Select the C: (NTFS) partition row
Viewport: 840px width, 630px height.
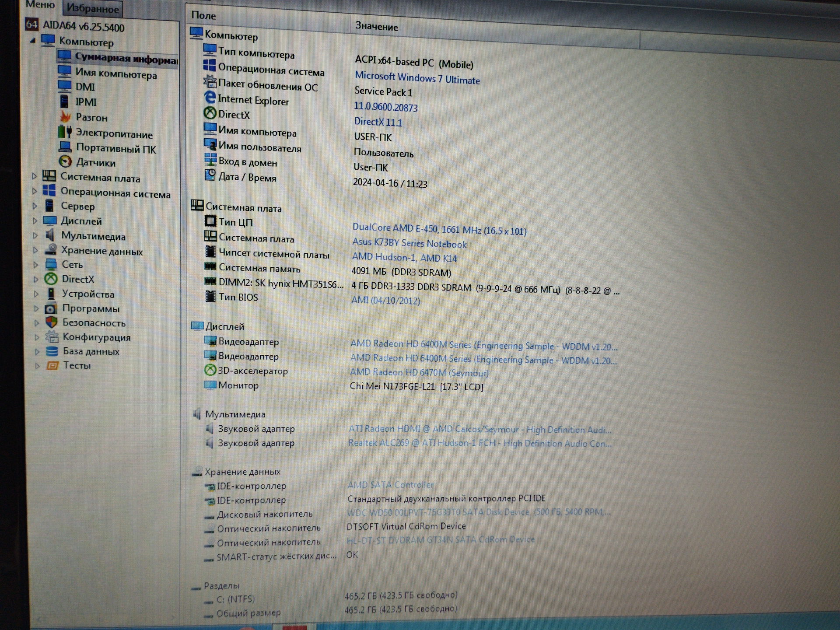330,597
